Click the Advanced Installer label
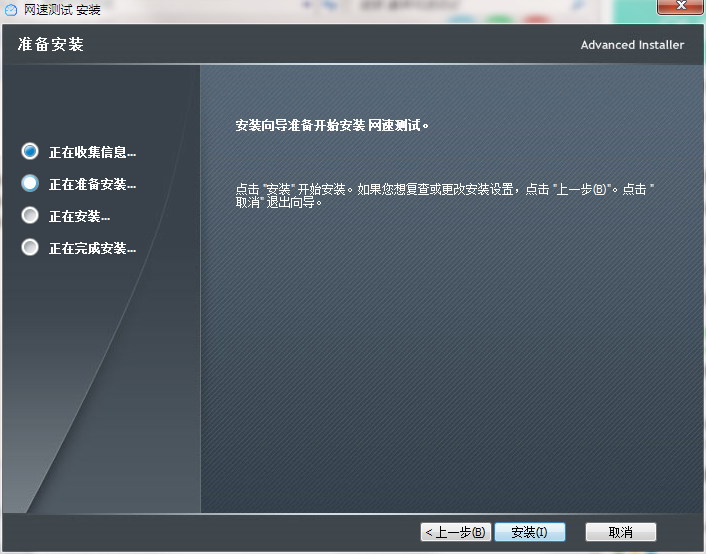 coord(632,45)
